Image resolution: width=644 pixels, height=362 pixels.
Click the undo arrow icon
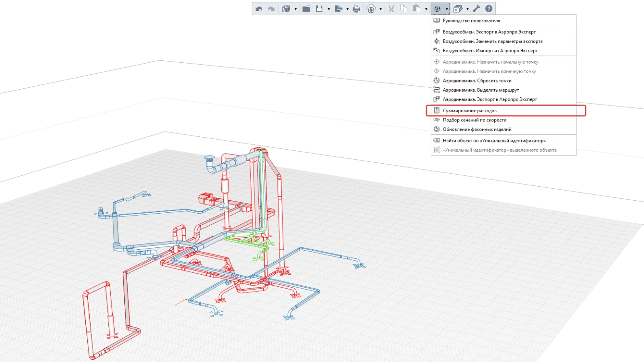(x=259, y=8)
